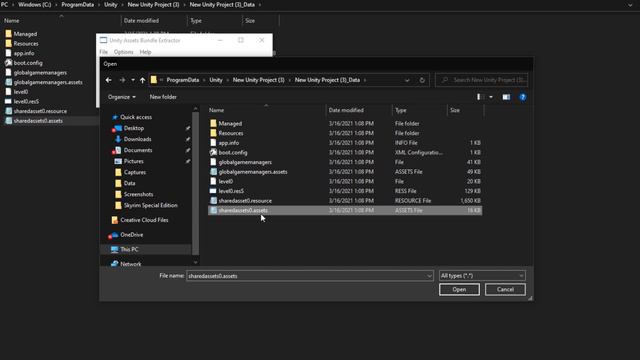The height and width of the screenshot is (360, 640).
Task: Click Windows (C:) in background Explorer breadcrumb
Action: click(x=35, y=5)
